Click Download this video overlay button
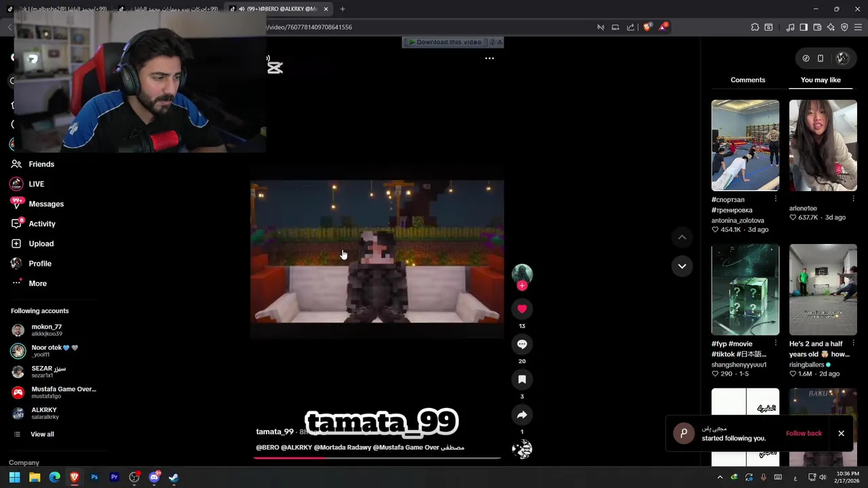868x488 pixels. point(446,42)
